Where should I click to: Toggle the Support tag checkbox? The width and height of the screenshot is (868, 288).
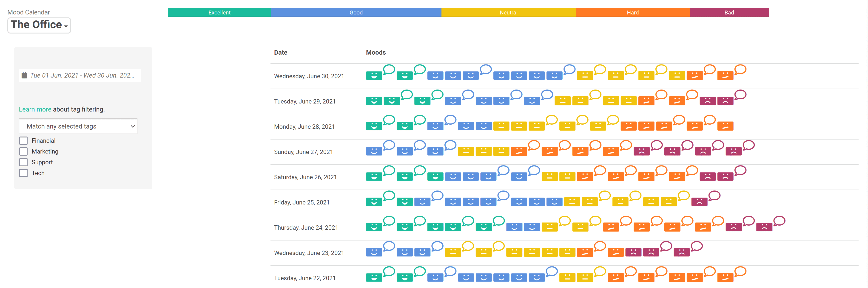(23, 162)
